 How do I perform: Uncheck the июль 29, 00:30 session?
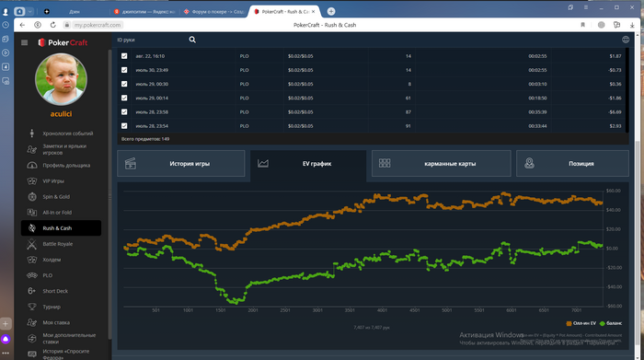click(x=124, y=84)
